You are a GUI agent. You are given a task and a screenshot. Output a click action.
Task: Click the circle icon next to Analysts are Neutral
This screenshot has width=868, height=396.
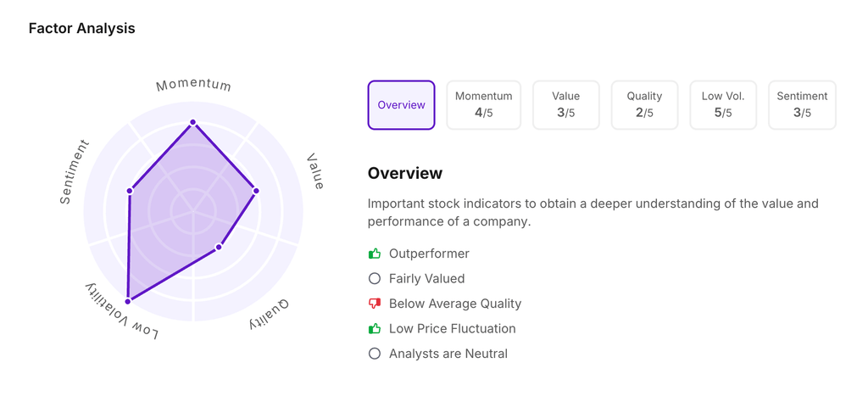[375, 354]
